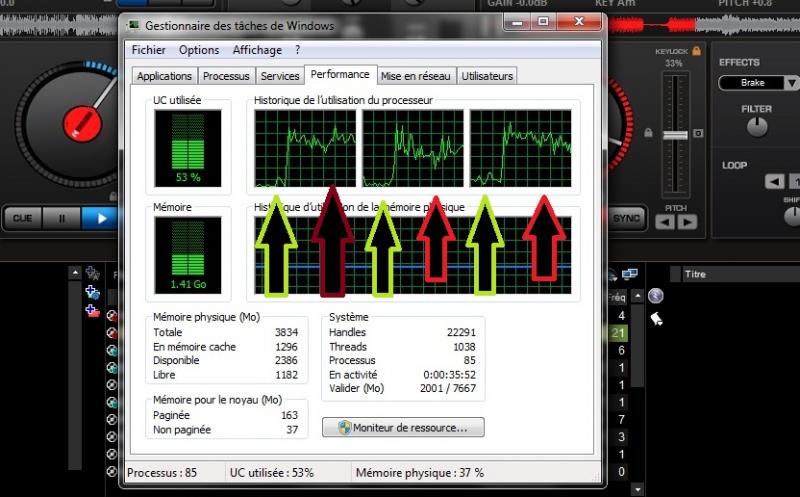The width and height of the screenshot is (800, 497).
Task: Open the Fichier menu
Action: pyautogui.click(x=149, y=50)
